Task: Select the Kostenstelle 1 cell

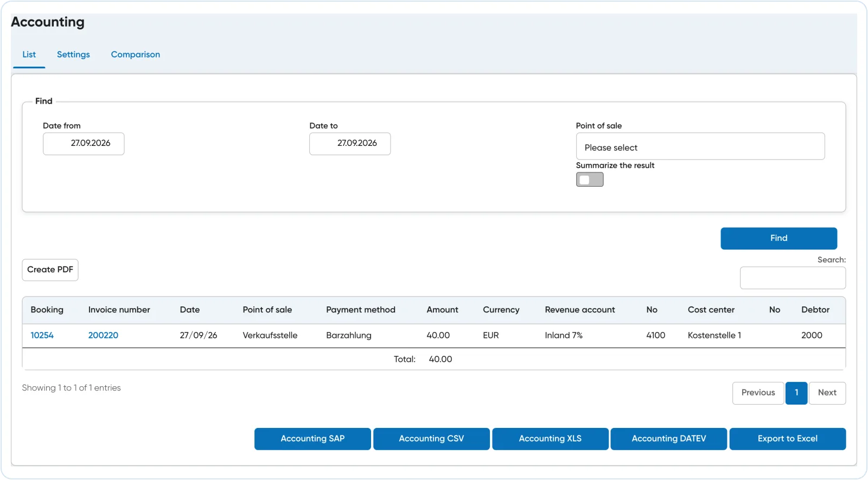Action: click(x=714, y=336)
